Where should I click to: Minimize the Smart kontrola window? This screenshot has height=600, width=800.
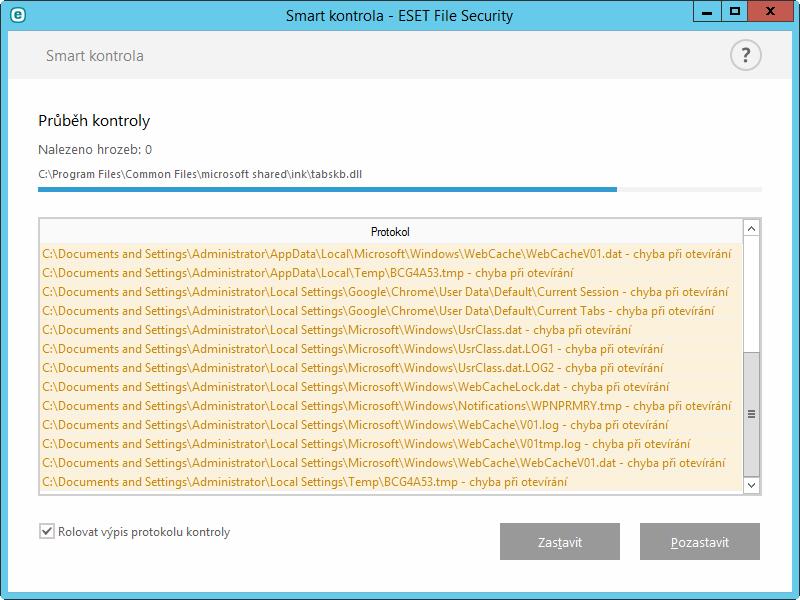pyautogui.click(x=707, y=12)
